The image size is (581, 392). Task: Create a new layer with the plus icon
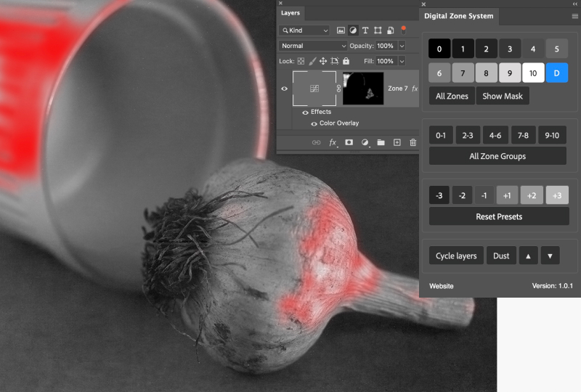tap(397, 143)
